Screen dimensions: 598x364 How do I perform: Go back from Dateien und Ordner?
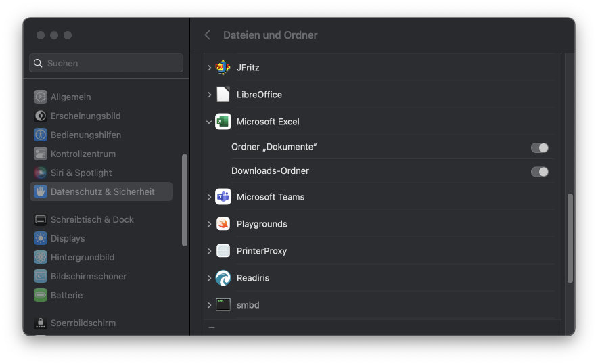208,35
